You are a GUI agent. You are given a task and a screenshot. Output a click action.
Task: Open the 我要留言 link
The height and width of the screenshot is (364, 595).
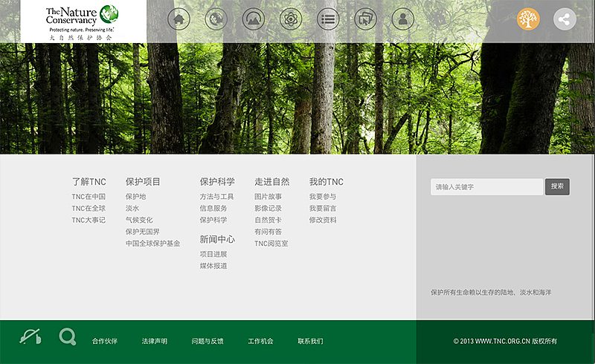tap(323, 209)
